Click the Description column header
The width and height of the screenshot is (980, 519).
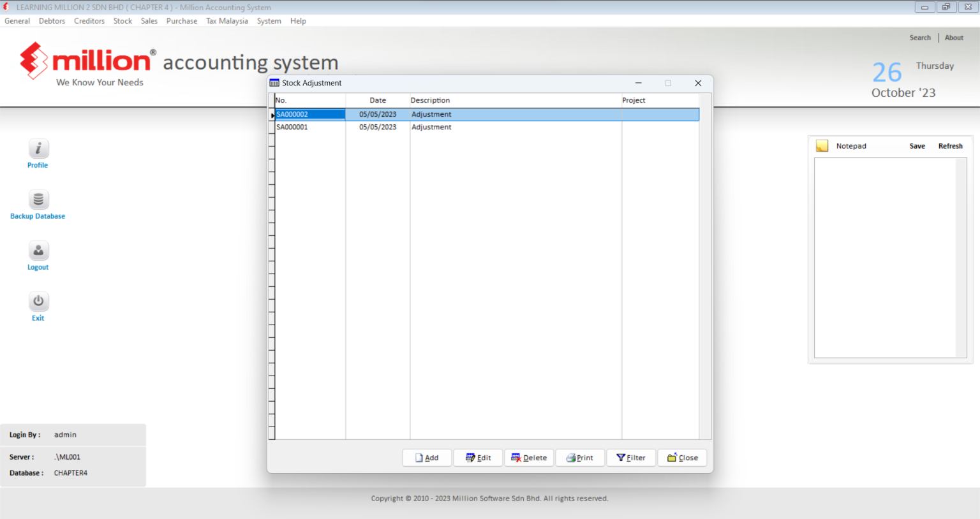click(x=516, y=100)
